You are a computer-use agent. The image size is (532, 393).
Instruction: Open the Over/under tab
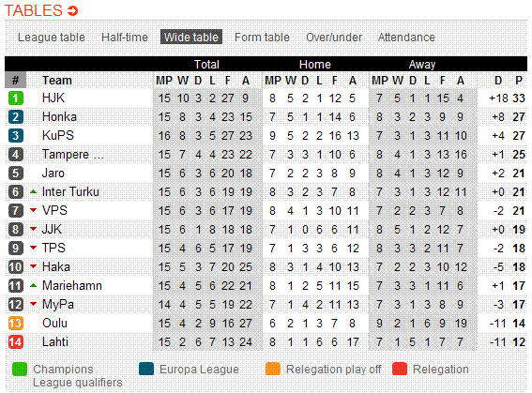334,38
